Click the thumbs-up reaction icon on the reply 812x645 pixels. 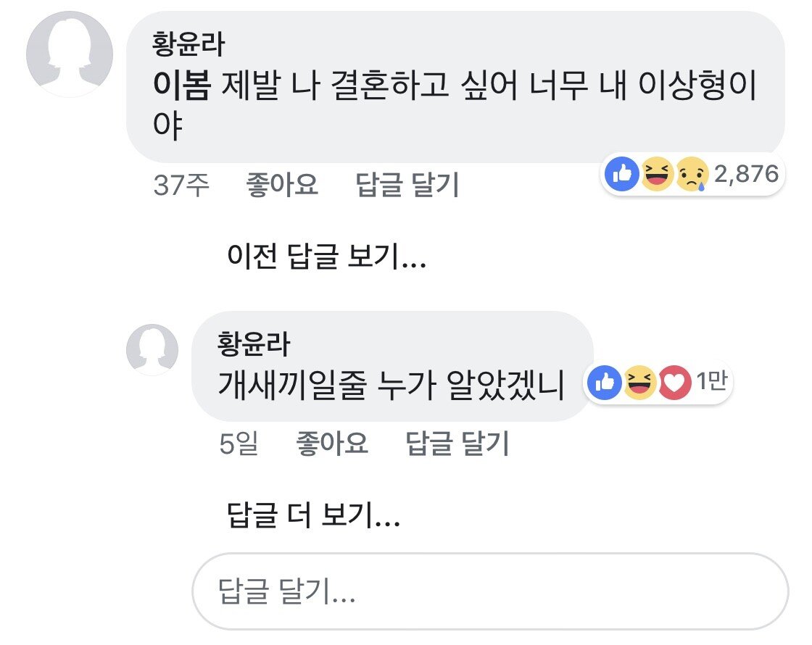pos(604,383)
